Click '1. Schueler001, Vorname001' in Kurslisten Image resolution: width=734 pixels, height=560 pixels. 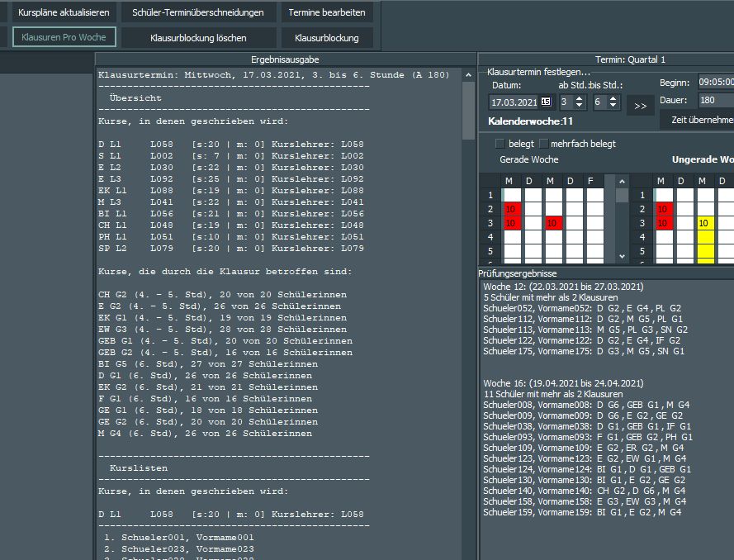tap(179, 537)
